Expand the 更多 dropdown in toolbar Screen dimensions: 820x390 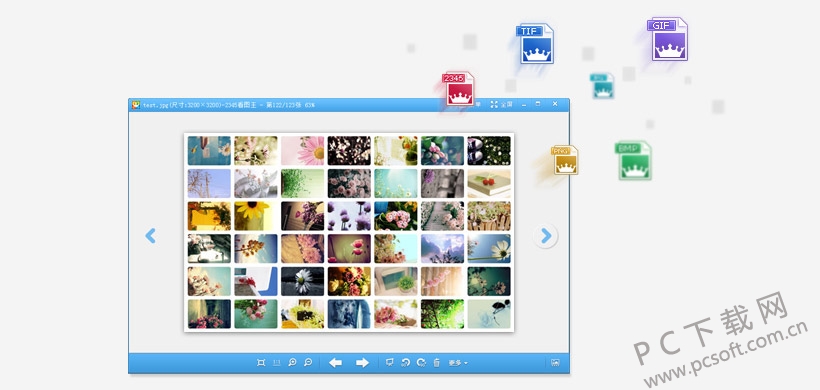[458, 363]
